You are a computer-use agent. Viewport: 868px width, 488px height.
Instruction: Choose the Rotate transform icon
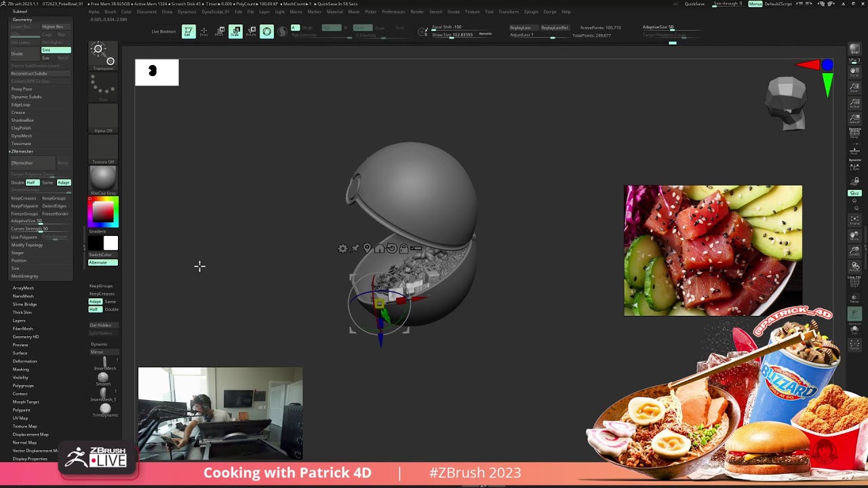[x=251, y=31]
